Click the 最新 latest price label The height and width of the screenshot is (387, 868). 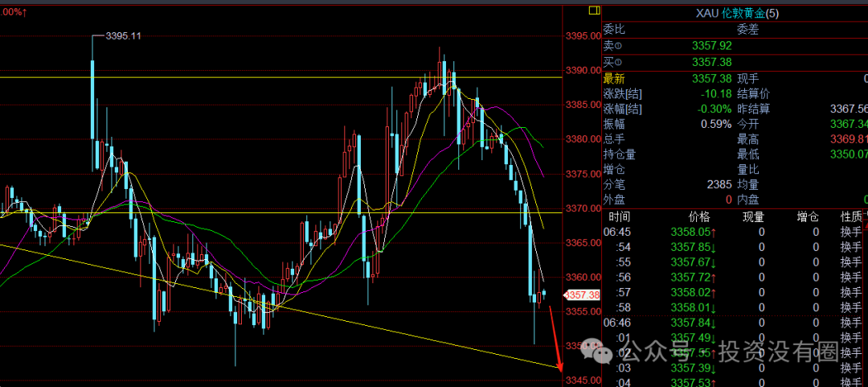(613, 79)
